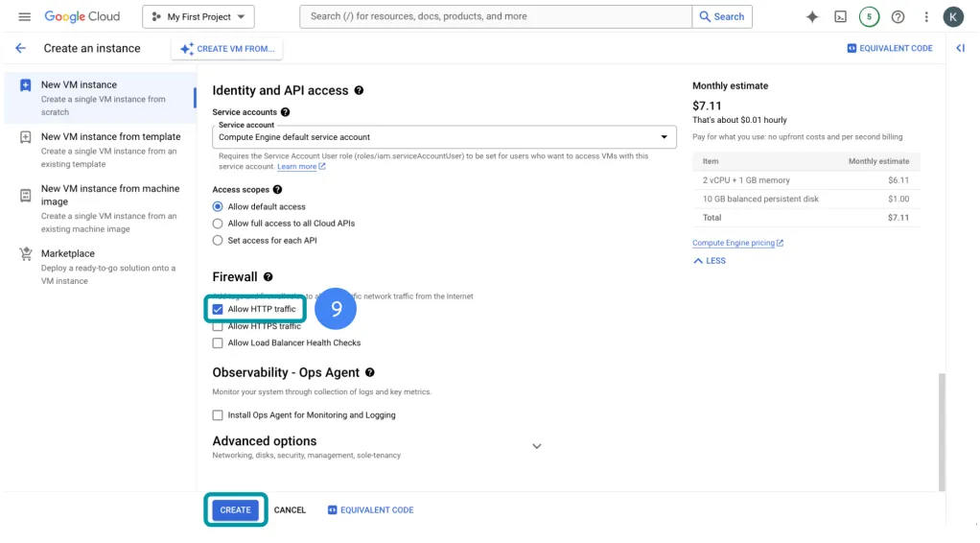980x543 pixels.
Task: Expand the Advanced options section
Action: 536,446
